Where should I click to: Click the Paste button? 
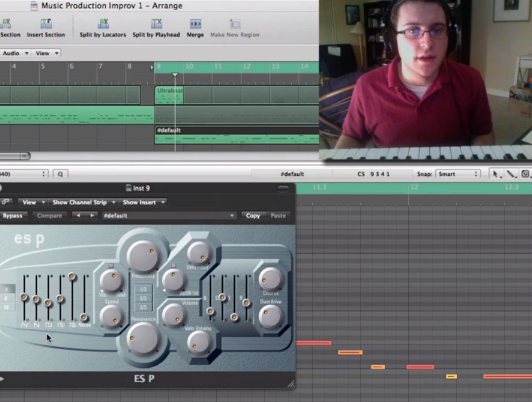[x=278, y=216]
